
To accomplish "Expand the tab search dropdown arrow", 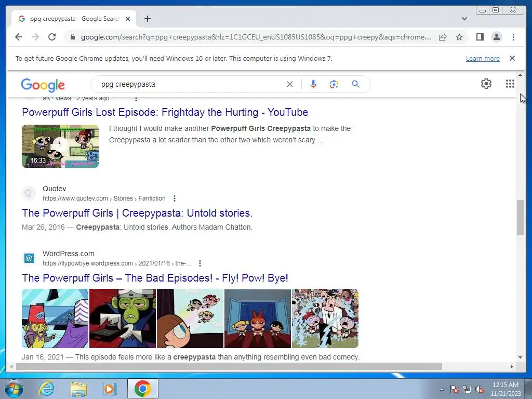I will click(464, 19).
